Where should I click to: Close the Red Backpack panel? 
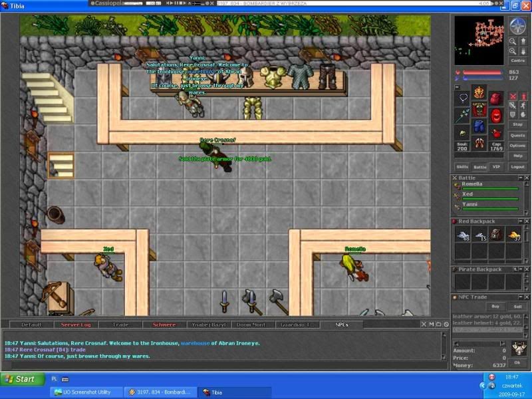tap(527, 221)
